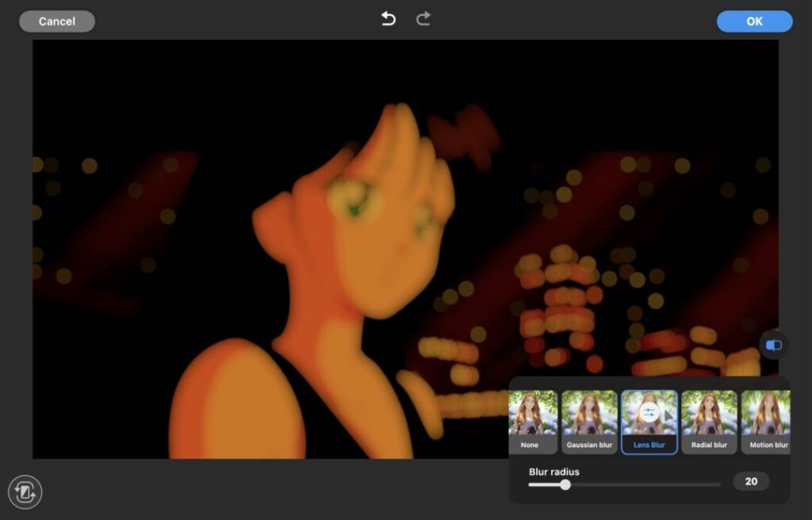Click the Redo arrow icon
Viewport: 812px width, 520px height.
423,19
